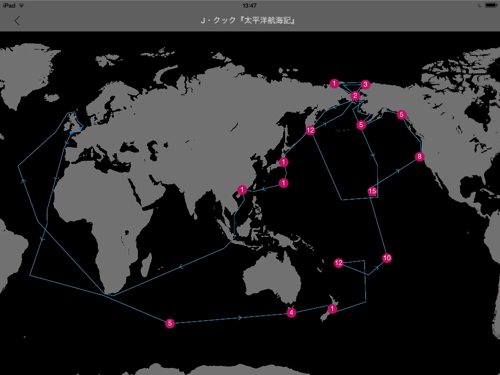
Task: Open marker 5 at the Aleutian Islands
Action: [x=361, y=125]
